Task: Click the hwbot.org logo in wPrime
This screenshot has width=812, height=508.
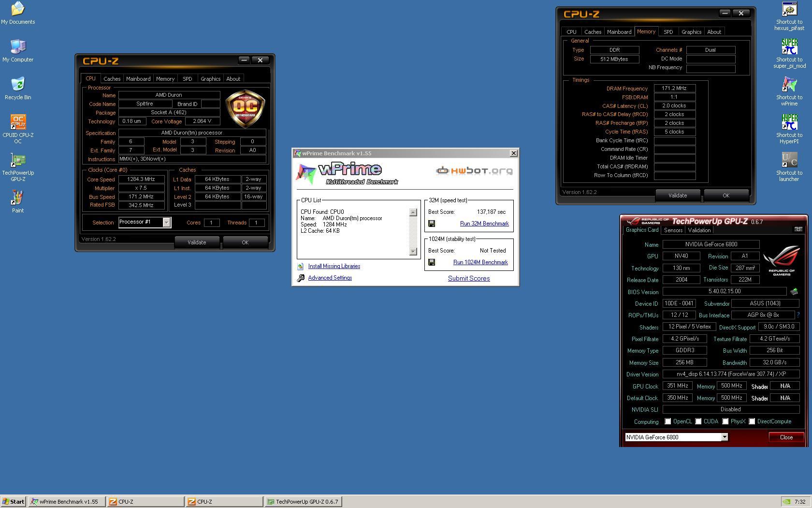Action: [x=474, y=171]
